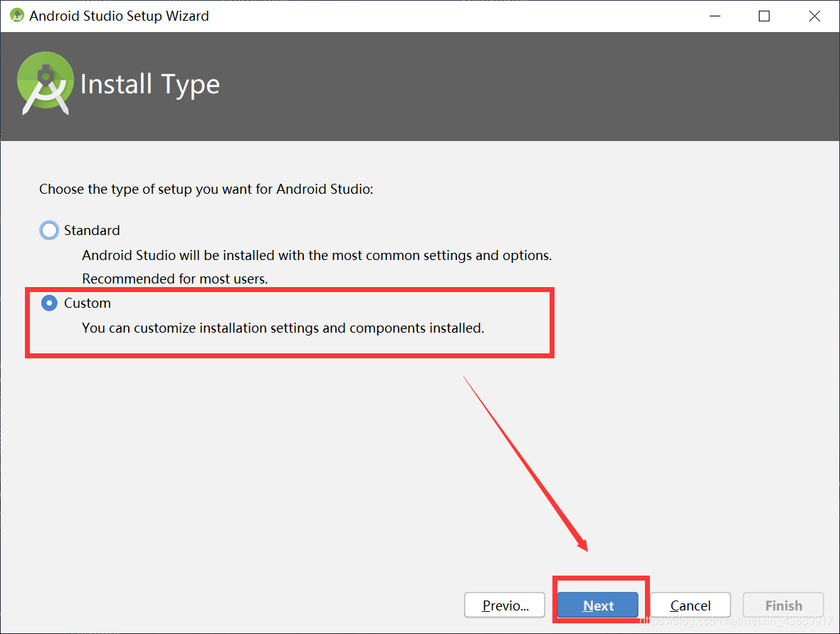Click the 'Install Type' heading
Viewport: 840px width, 634px height.
pyautogui.click(x=150, y=84)
